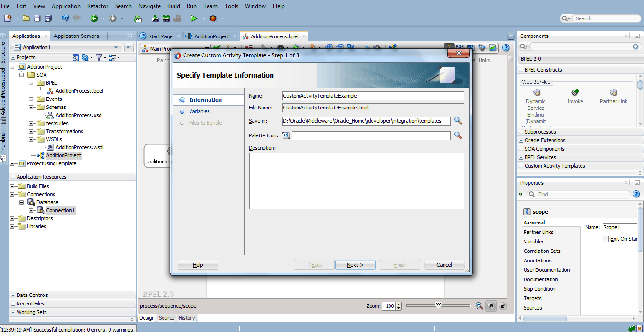Expand the Custom Activity Templates section
644x332 pixels.
click(521, 166)
